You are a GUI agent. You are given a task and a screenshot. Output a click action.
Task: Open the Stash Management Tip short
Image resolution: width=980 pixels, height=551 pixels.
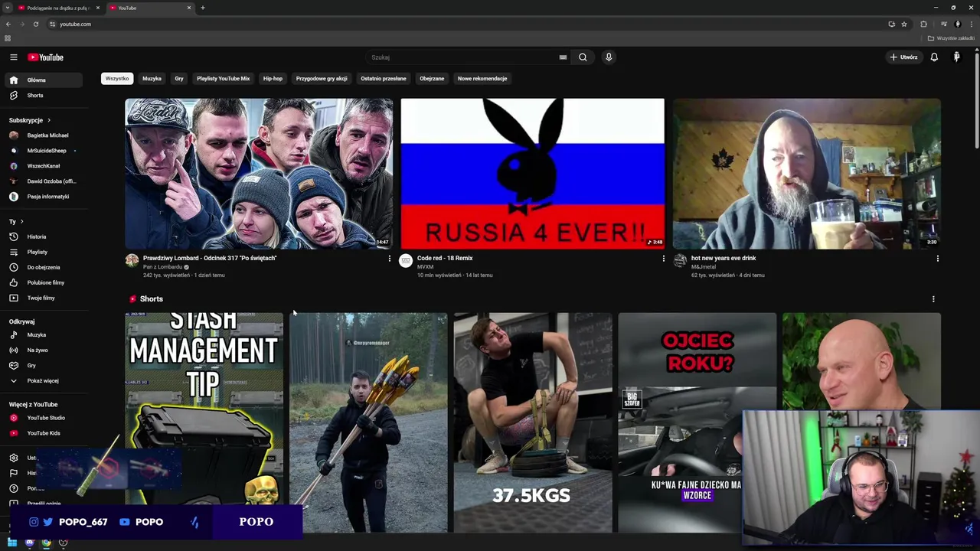tap(204, 422)
